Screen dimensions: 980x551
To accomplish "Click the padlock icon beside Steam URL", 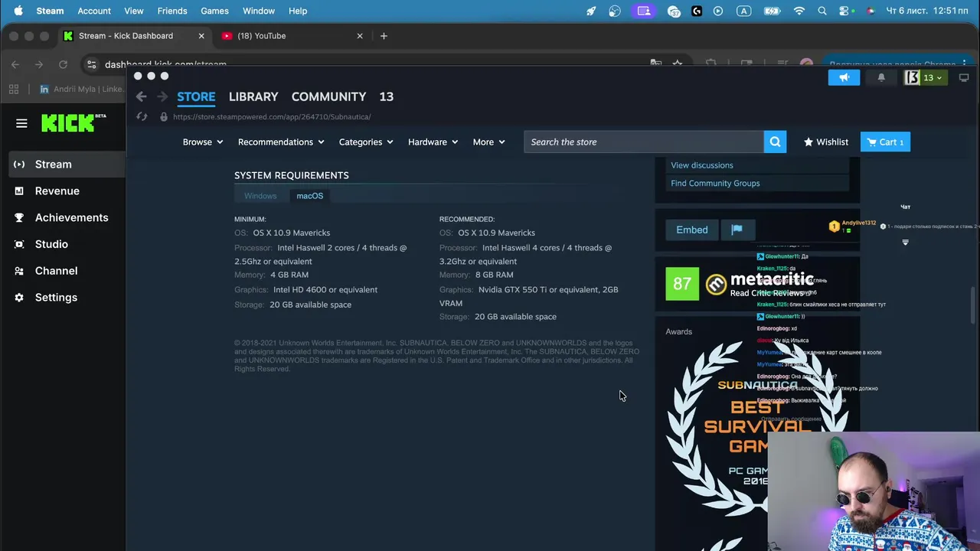I will 163,117.
